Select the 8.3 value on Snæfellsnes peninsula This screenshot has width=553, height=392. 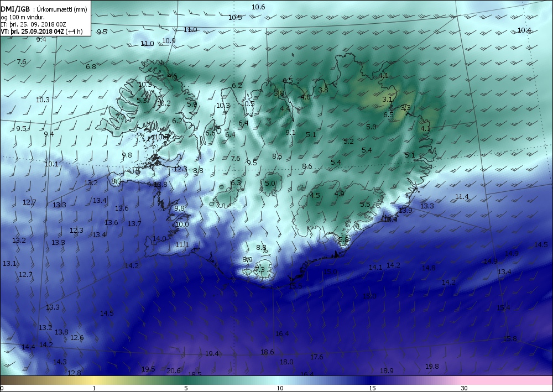(116, 181)
